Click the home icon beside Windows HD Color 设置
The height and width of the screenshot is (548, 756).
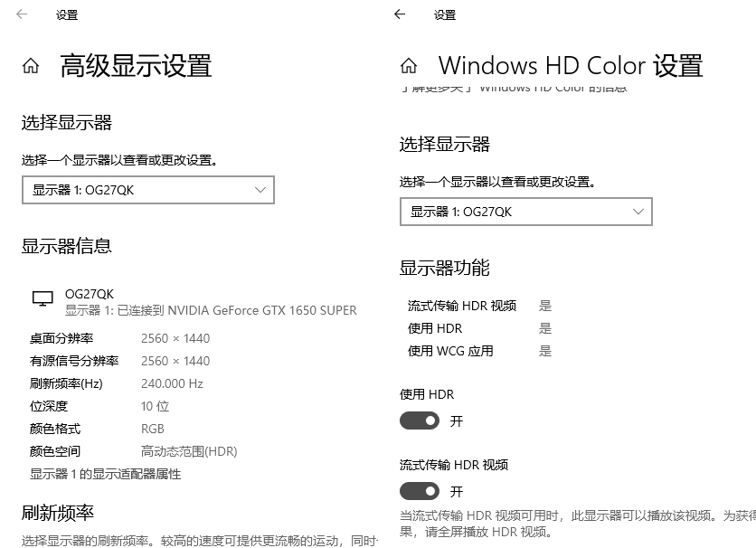pyautogui.click(x=409, y=66)
